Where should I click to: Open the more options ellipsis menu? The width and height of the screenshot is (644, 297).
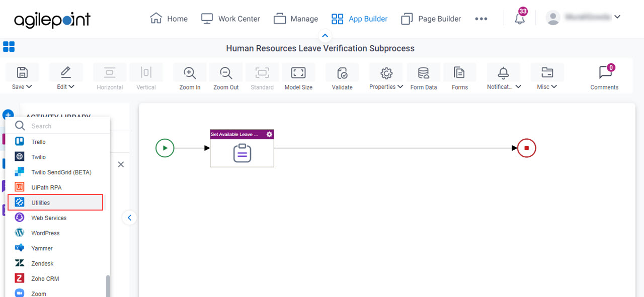(481, 19)
